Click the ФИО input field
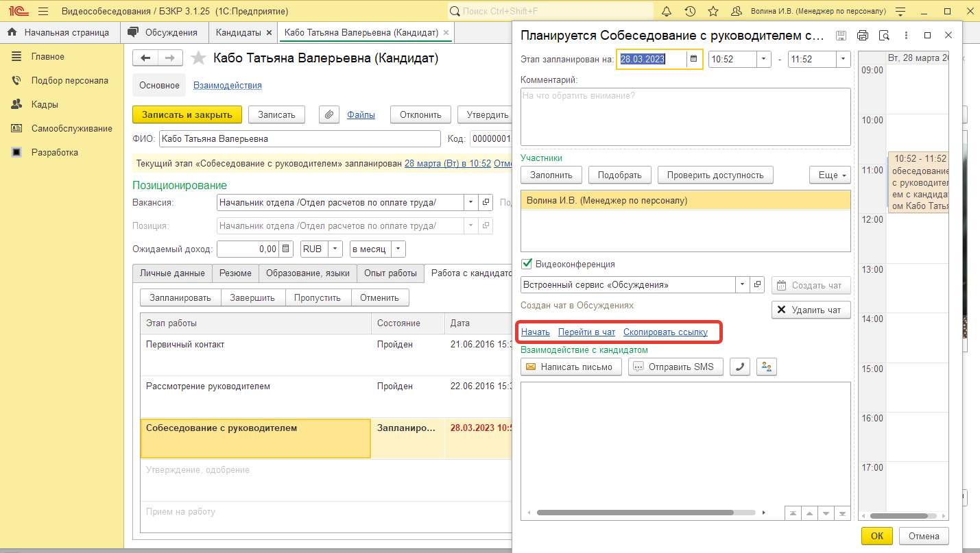This screenshot has height=553, width=980. click(x=300, y=138)
